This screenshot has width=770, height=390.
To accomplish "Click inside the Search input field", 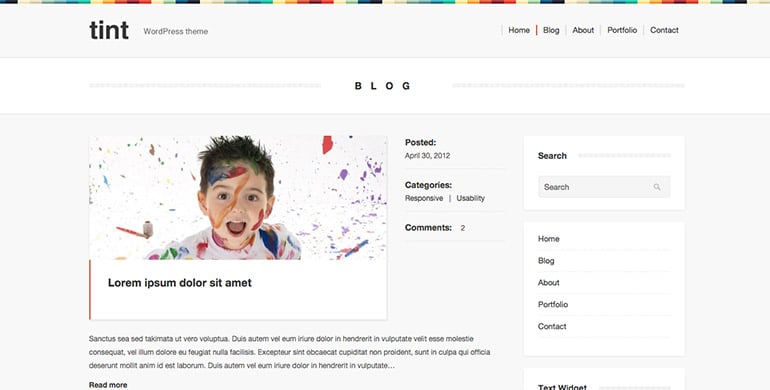I will pos(604,187).
